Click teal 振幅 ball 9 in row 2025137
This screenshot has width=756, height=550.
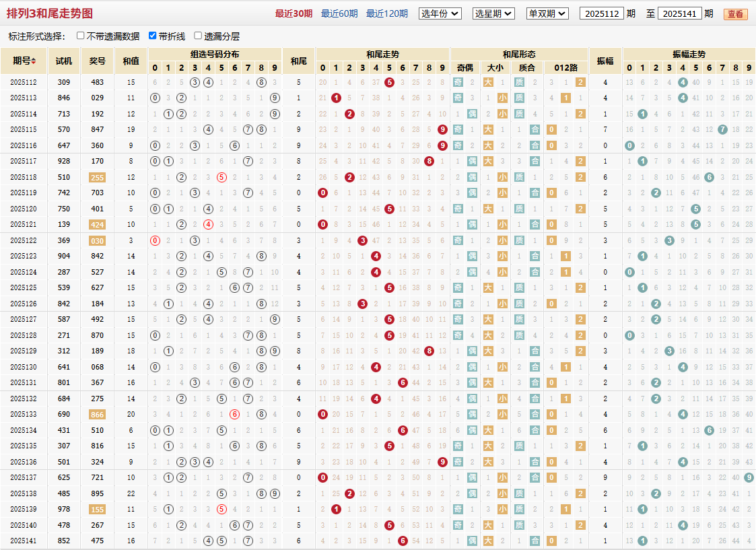click(749, 478)
